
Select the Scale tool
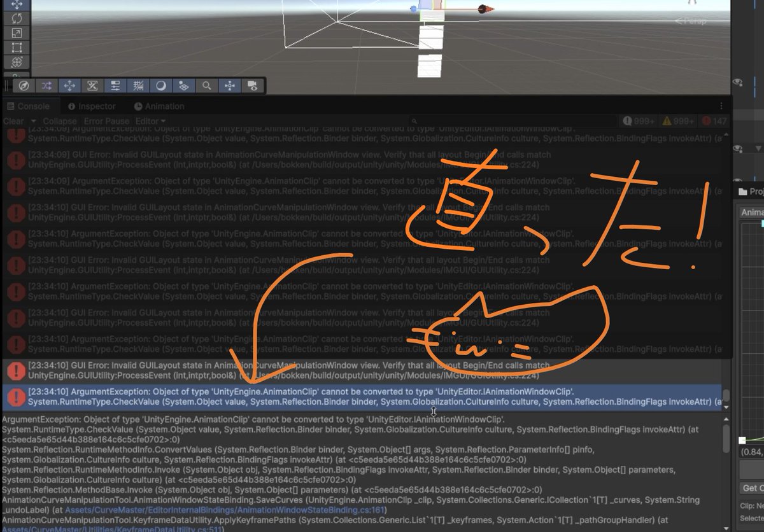tap(17, 33)
